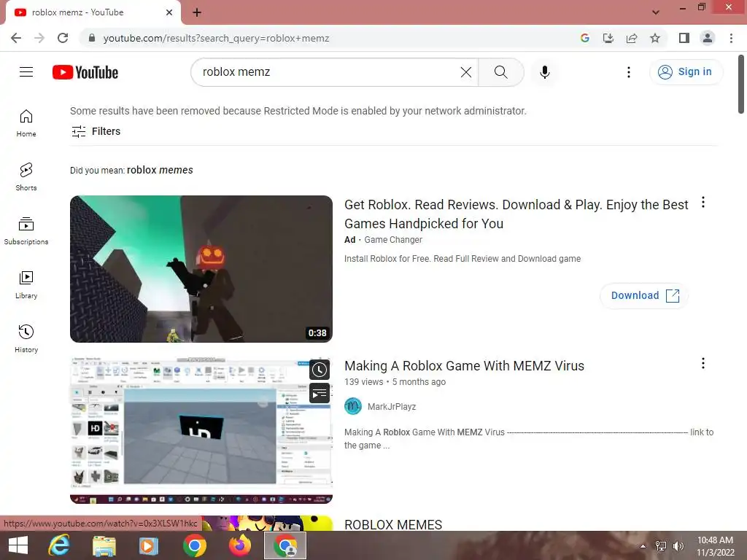Open Home in the sidebar
Image resolution: width=747 pixels, height=560 pixels.
point(26,123)
